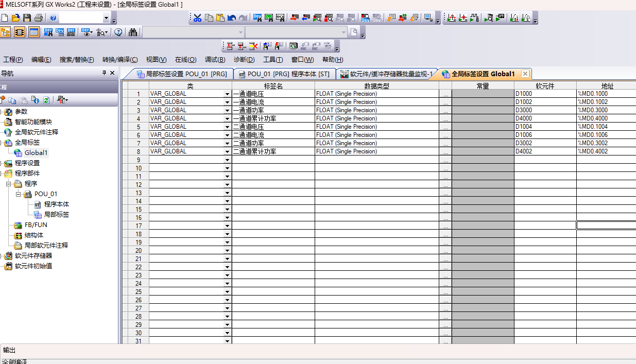Click the Save project icon

coord(27,18)
